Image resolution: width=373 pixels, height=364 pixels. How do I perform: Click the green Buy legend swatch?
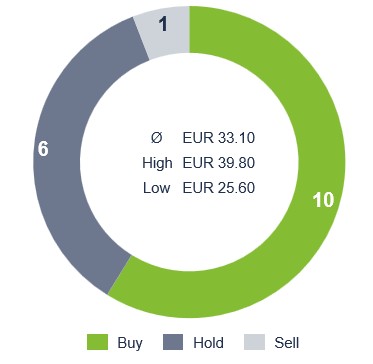tap(97, 342)
